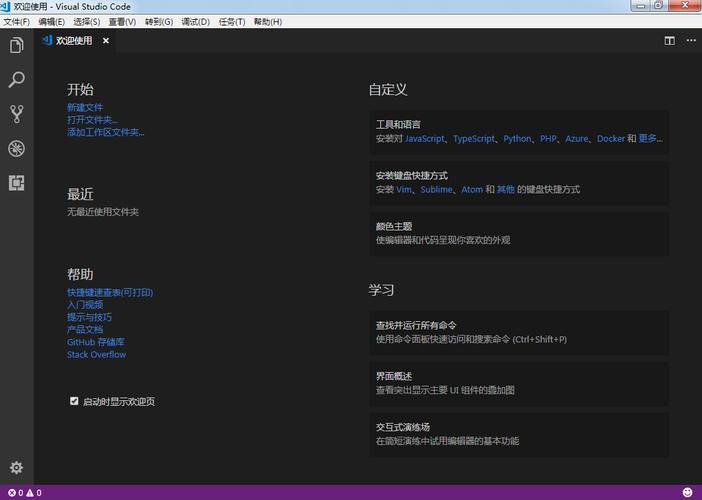This screenshot has height=500, width=702.
Task: Open the 文件(F) menu
Action: point(17,22)
